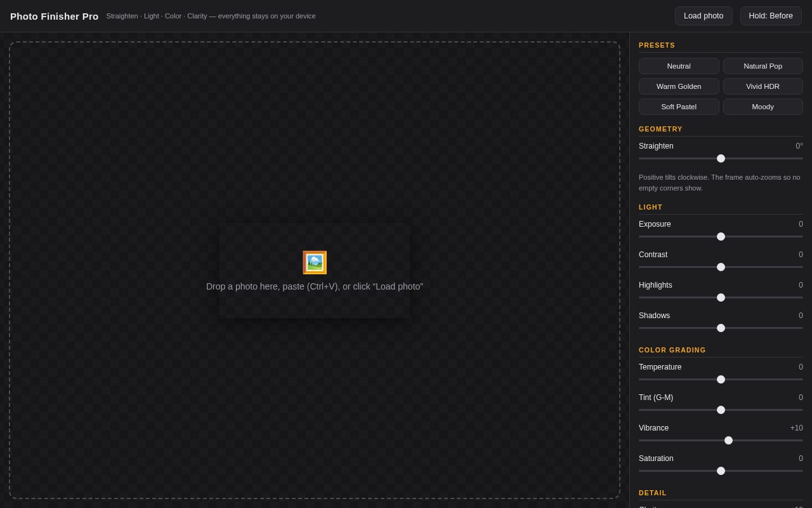
Task: Apply the Soft Pastel preset
Action: [x=679, y=107]
